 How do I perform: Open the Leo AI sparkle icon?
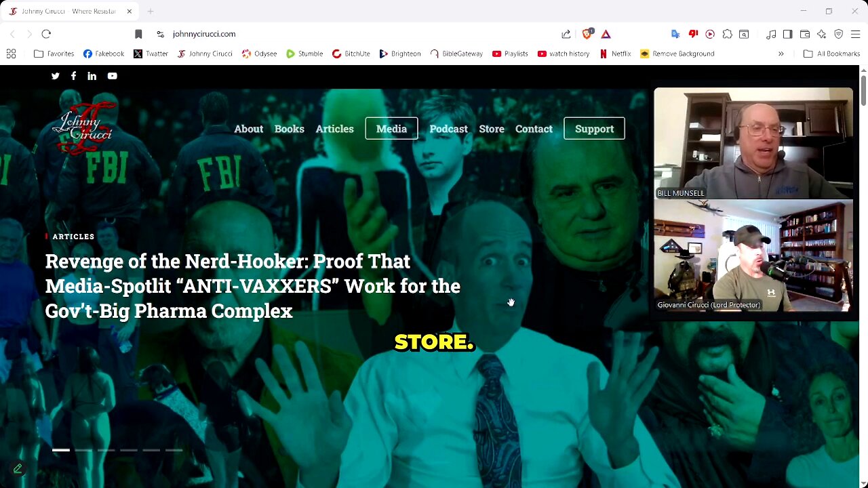point(821,34)
